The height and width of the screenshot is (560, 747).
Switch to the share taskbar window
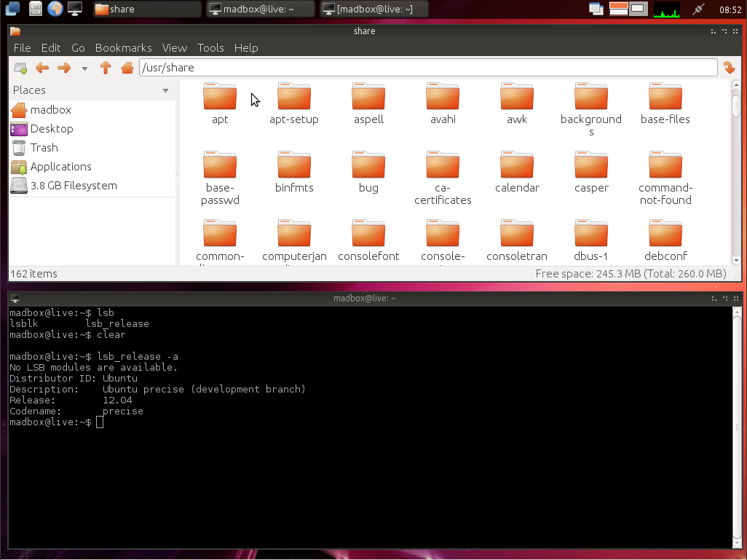(x=147, y=9)
